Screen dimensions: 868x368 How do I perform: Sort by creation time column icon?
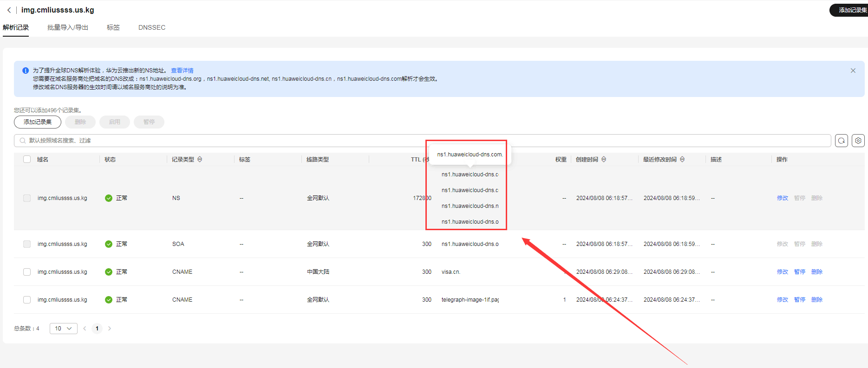[x=604, y=159]
